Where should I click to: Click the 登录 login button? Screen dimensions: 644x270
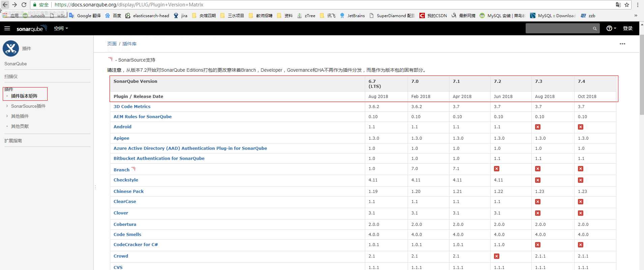coord(627,28)
